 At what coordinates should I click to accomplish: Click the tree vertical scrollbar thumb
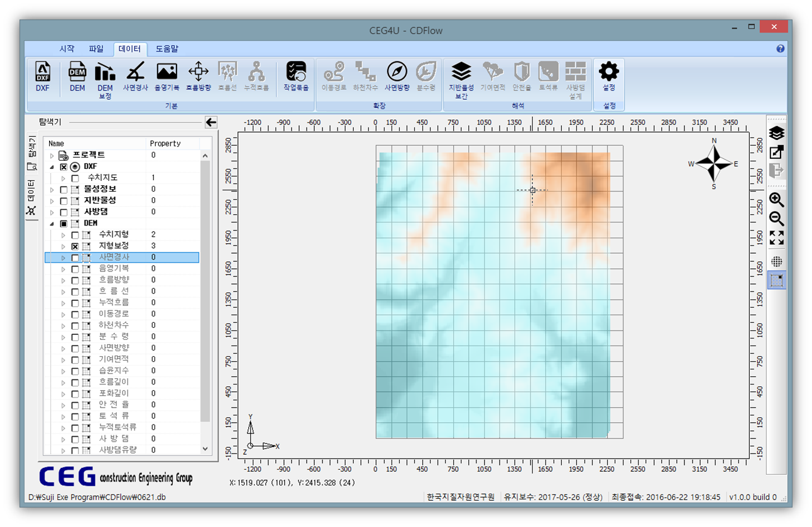(205, 291)
